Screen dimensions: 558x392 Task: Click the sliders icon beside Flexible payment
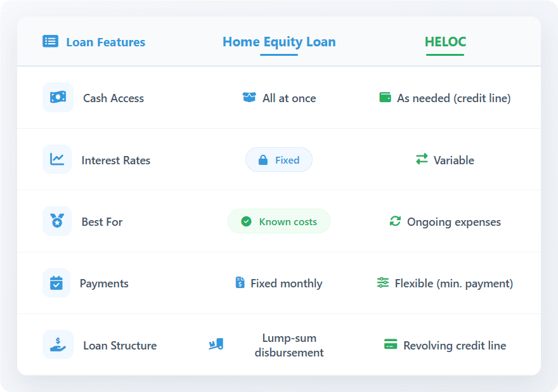pyautogui.click(x=383, y=283)
